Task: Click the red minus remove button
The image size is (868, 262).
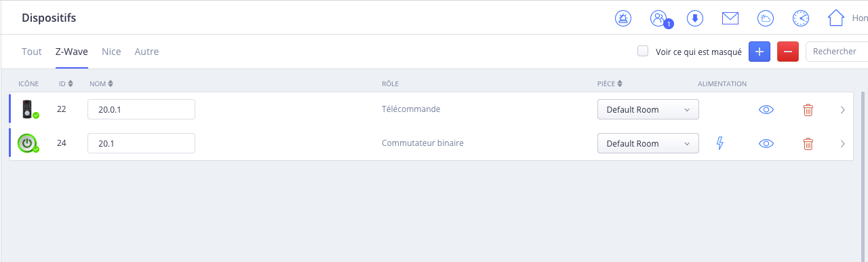Action: click(x=788, y=52)
